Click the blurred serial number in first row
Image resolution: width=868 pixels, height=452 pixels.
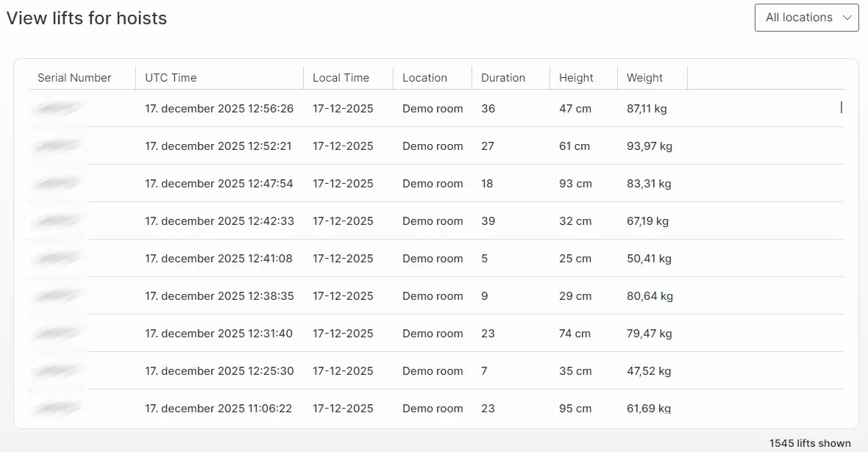click(x=57, y=109)
